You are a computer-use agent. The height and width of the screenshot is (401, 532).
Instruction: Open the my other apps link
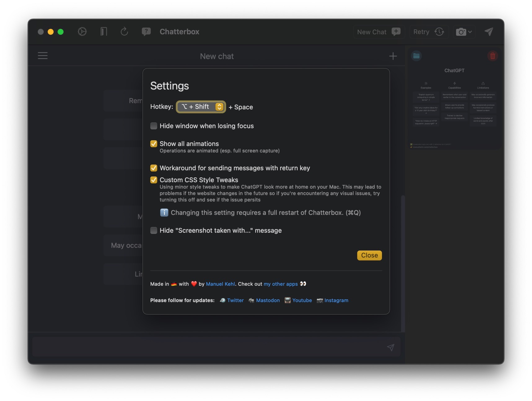(280, 284)
